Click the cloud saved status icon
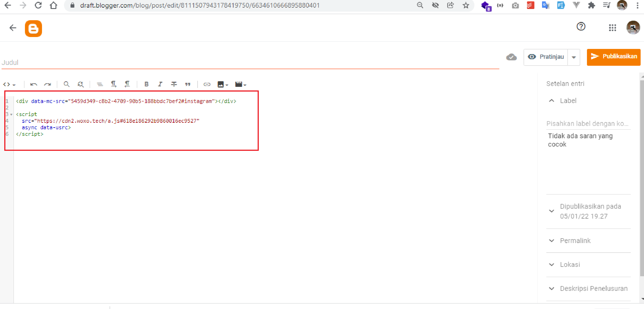Screen dimensions: 644x309 (x=511, y=57)
